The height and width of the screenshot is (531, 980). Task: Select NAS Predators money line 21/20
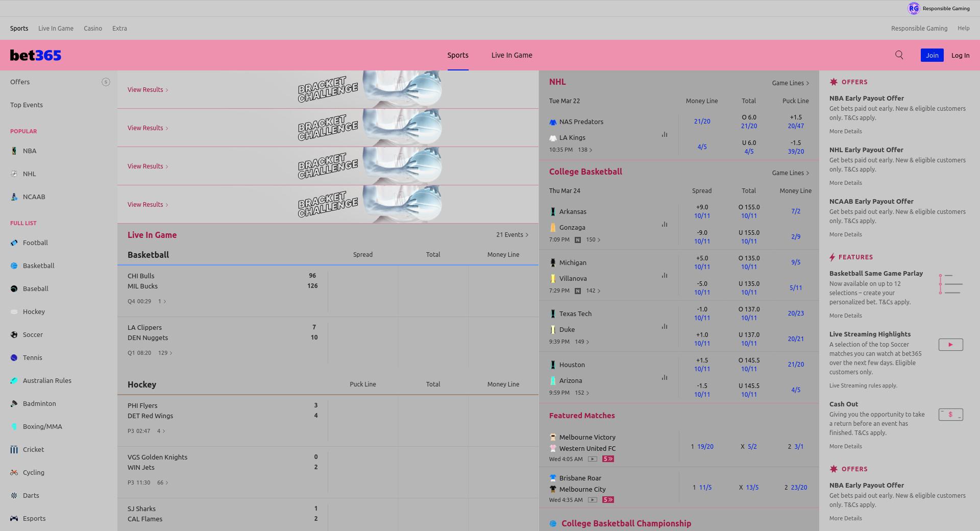702,122
